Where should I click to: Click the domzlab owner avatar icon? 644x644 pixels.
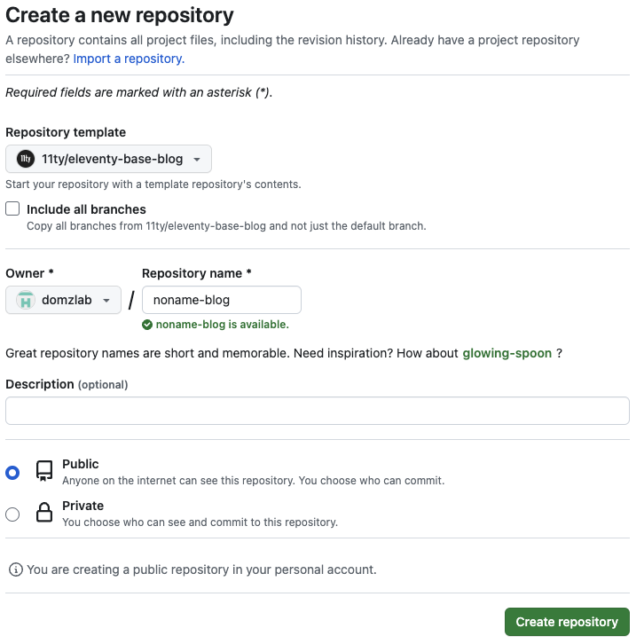pos(26,300)
